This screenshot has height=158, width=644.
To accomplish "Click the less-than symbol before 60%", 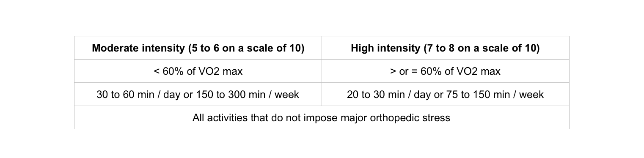I will pyautogui.click(x=157, y=71).
